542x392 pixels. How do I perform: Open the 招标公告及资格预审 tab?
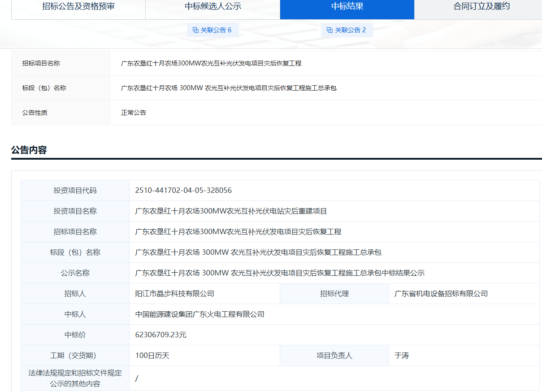coord(78,7)
